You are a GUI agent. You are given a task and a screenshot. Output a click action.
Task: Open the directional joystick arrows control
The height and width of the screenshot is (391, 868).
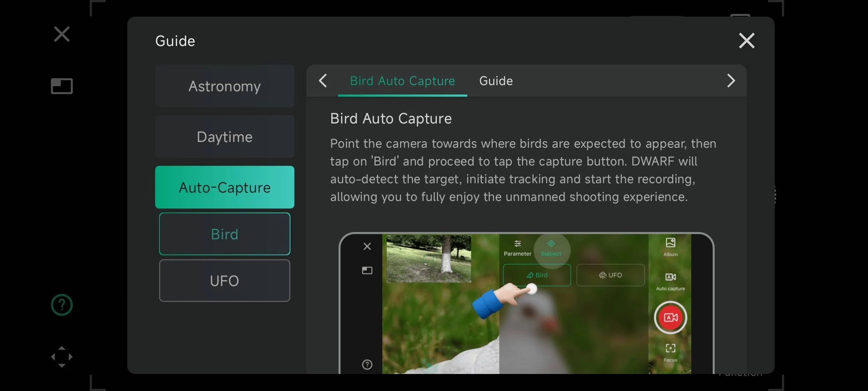coord(61,357)
